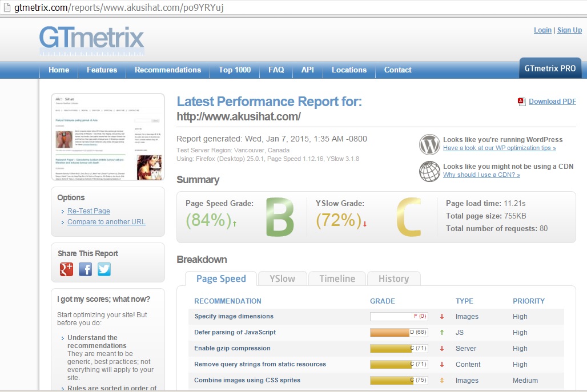Click the Medium priority value

525,381
